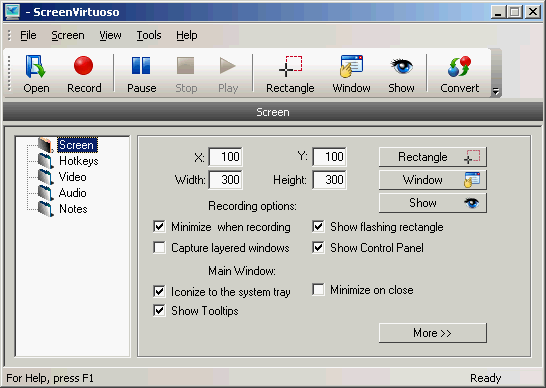This screenshot has height=388, width=546.
Task: Pause recording via the Pause toolbar icon
Action: [x=141, y=74]
